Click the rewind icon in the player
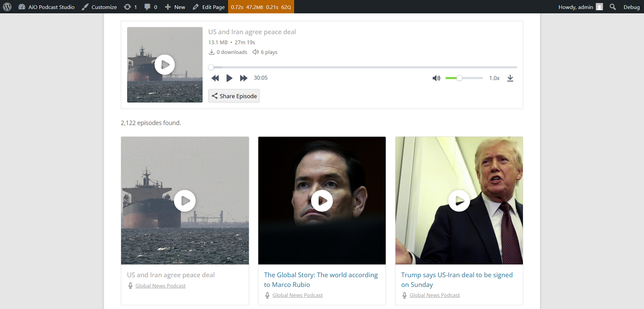Viewport: 644px width, 309px height. (x=215, y=78)
